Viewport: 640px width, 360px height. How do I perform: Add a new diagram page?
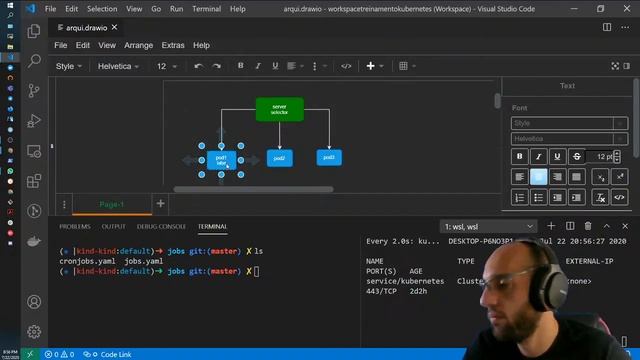[160, 203]
